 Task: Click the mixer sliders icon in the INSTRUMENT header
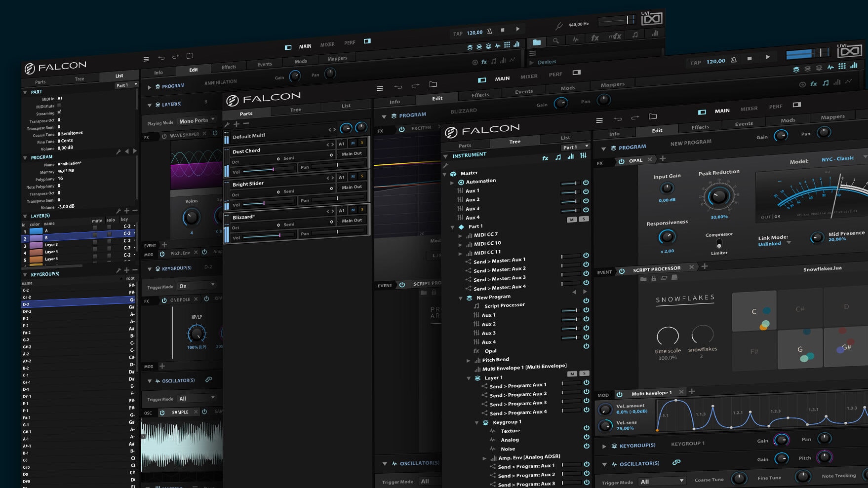tap(583, 155)
